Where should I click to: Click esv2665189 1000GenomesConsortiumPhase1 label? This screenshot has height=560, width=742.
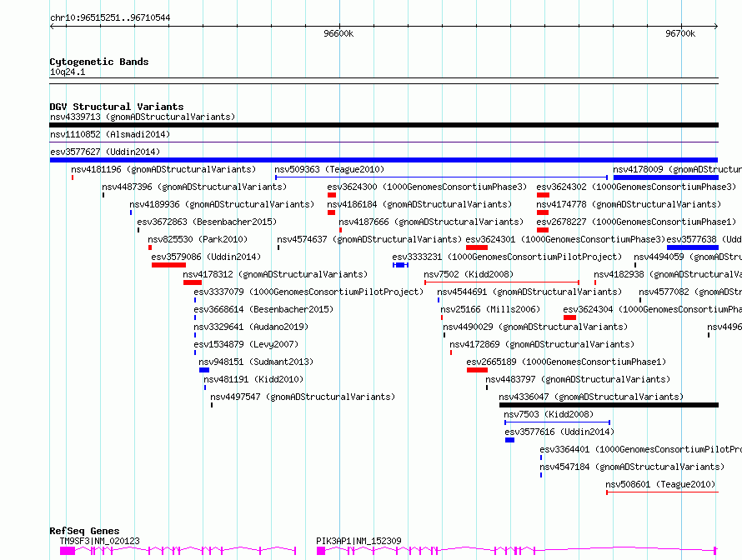(x=566, y=362)
